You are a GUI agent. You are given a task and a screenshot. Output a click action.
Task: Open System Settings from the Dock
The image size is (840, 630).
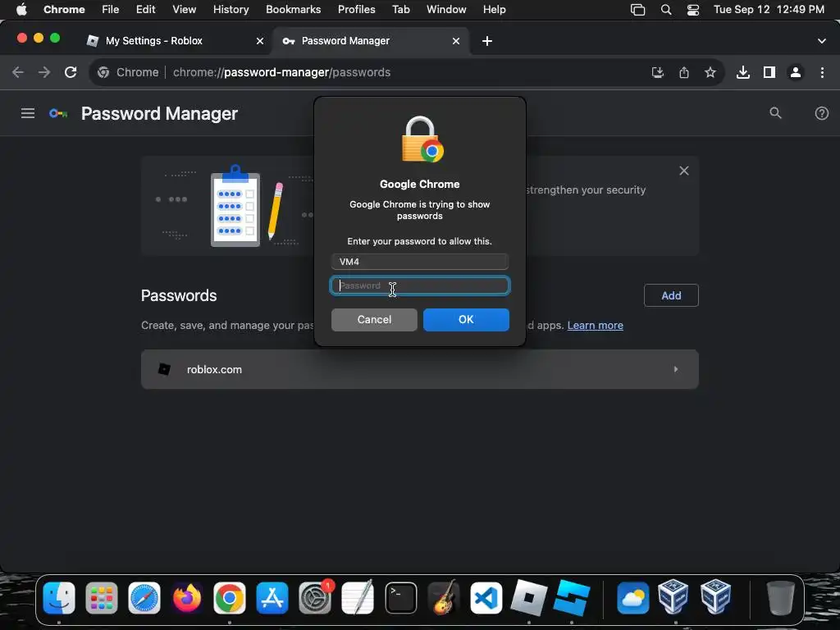pos(315,597)
